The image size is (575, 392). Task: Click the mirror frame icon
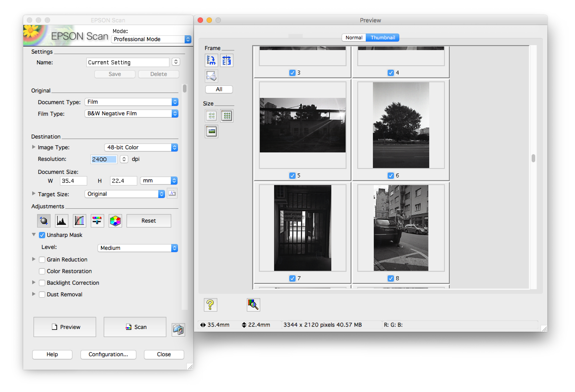click(226, 60)
